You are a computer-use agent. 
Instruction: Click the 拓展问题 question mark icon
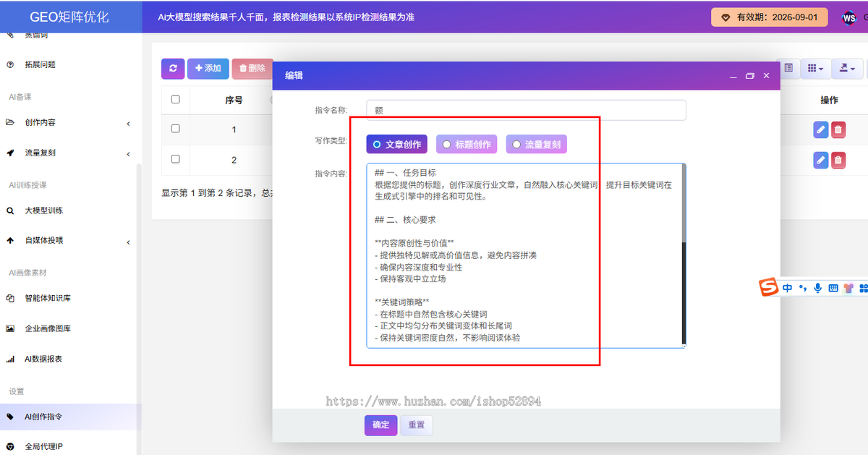[10, 64]
